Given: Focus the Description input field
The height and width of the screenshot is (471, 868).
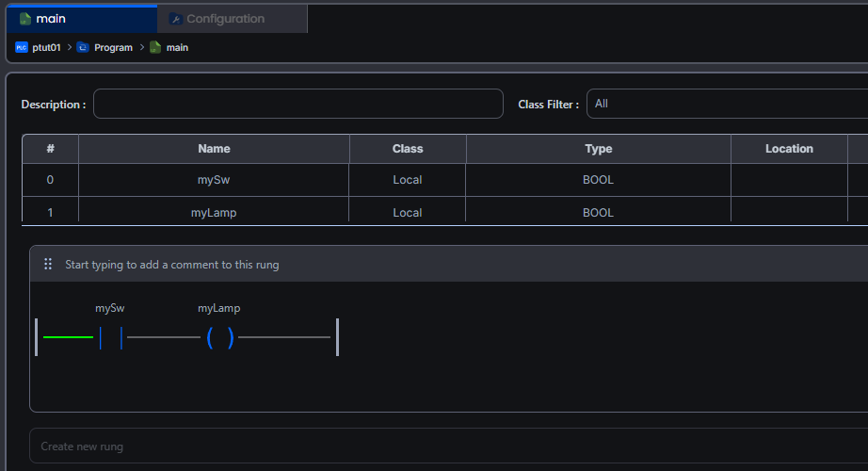Looking at the screenshot, I should pyautogui.click(x=297, y=104).
